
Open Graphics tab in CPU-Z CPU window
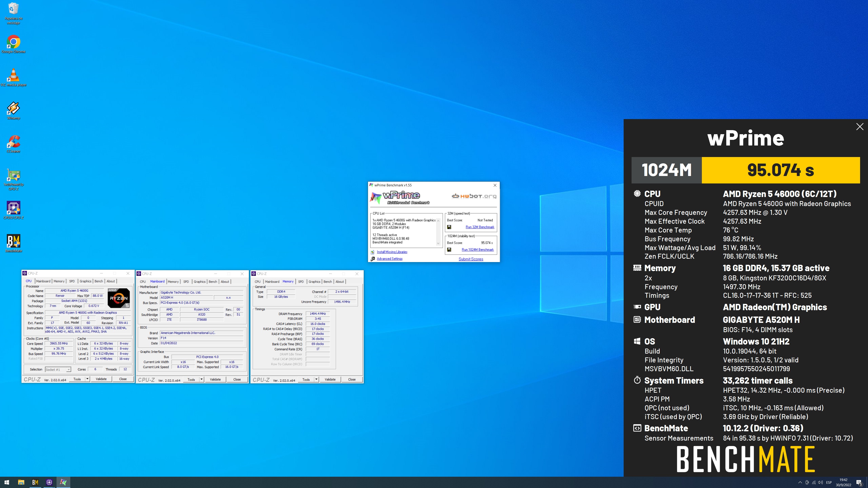tap(85, 281)
